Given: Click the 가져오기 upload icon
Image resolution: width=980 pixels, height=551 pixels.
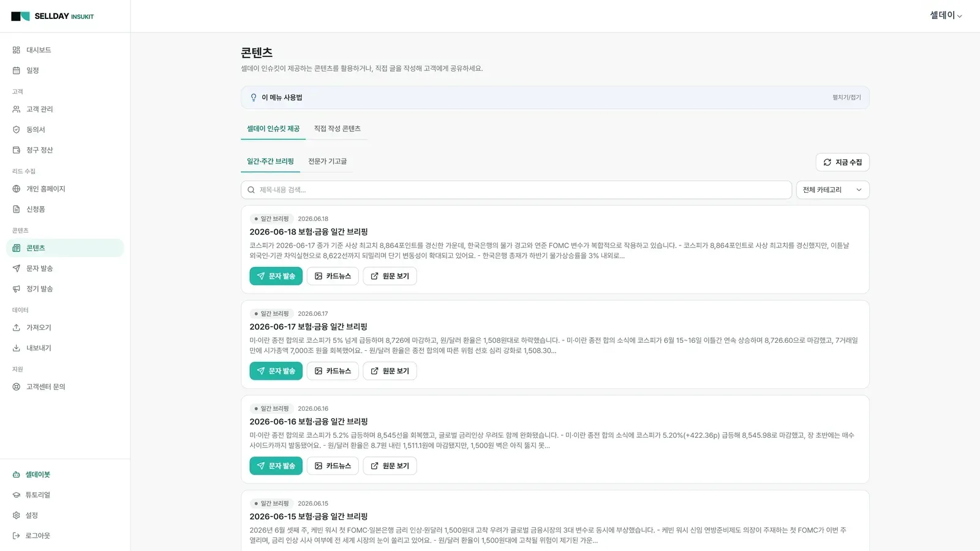Looking at the screenshot, I should (17, 328).
